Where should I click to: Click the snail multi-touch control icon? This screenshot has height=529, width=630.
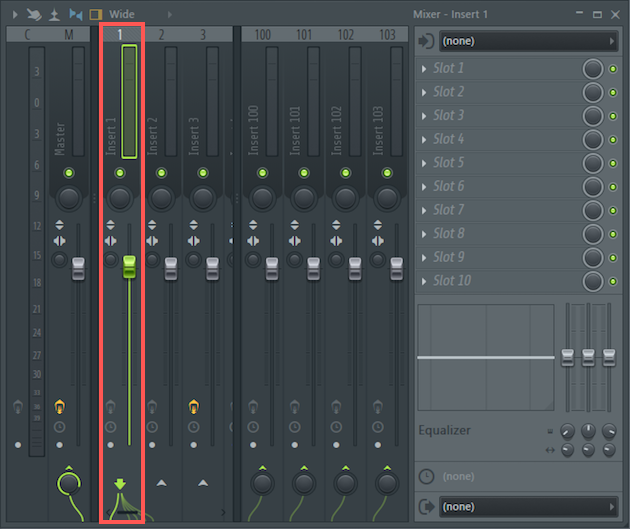coord(34,15)
